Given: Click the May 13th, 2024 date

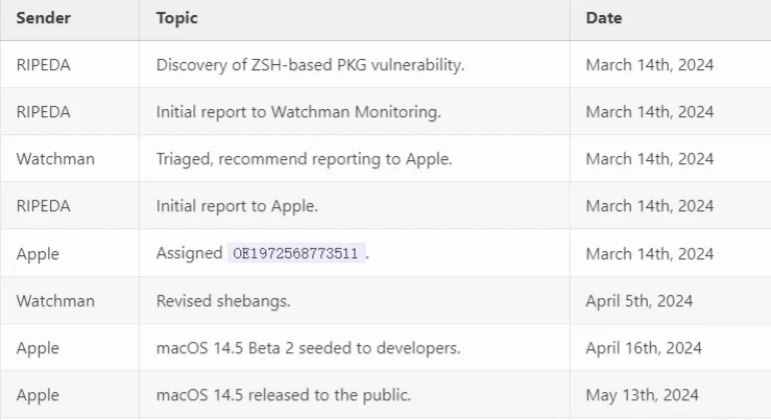Looking at the screenshot, I should coord(642,395).
